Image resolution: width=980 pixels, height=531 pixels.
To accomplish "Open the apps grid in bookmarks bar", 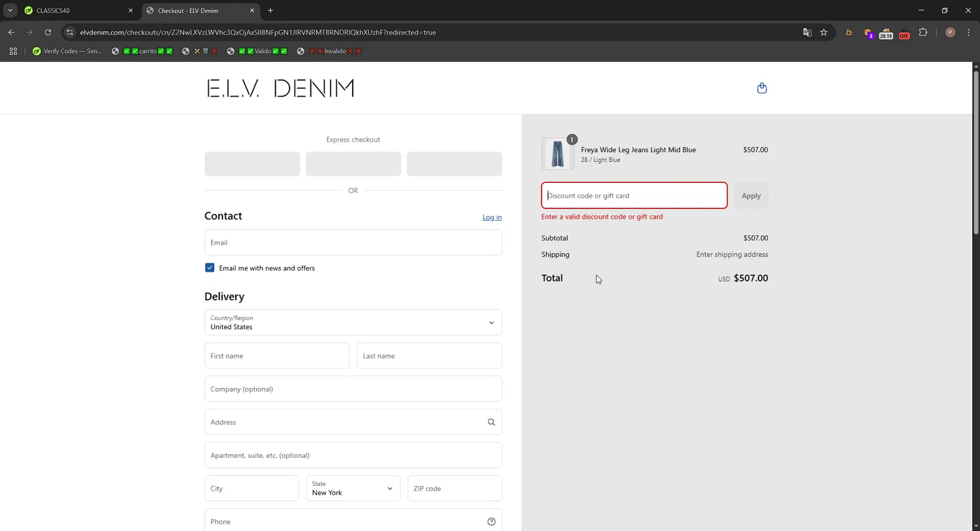I will pos(13,51).
